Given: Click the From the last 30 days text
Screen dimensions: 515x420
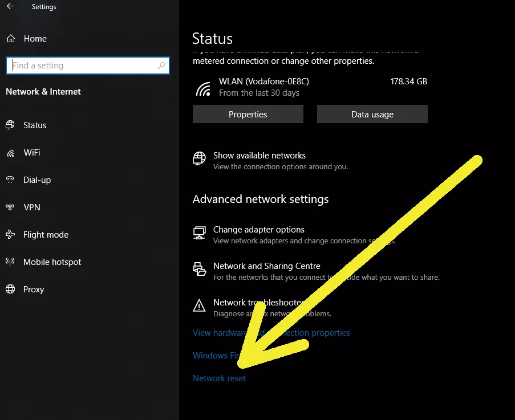Looking at the screenshot, I should [259, 93].
